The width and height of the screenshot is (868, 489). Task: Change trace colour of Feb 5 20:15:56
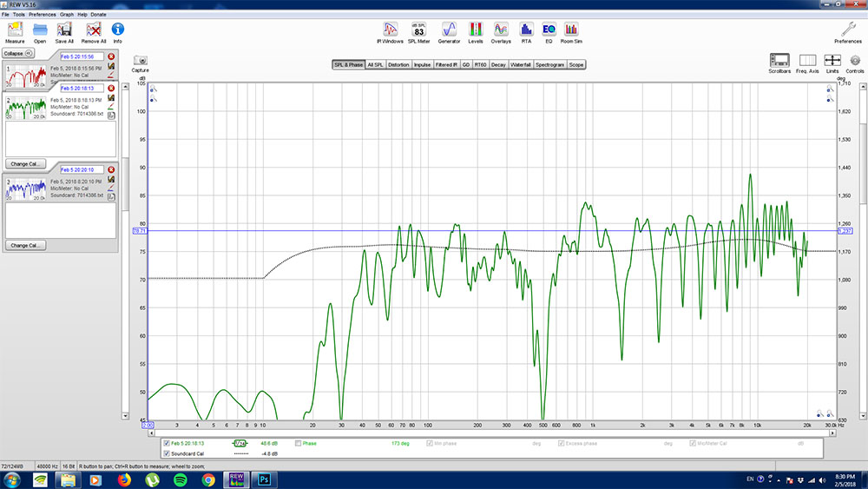111,74
